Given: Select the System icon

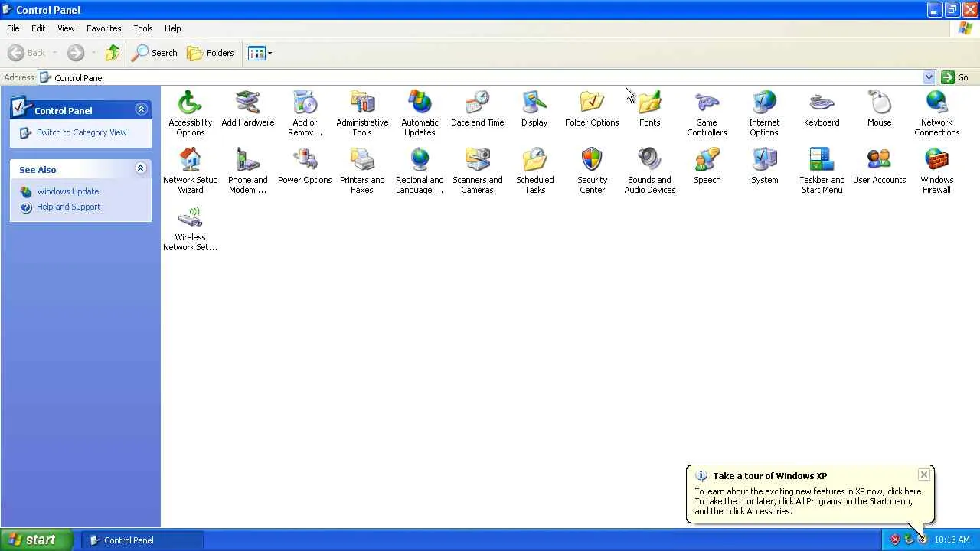Looking at the screenshot, I should point(764,165).
